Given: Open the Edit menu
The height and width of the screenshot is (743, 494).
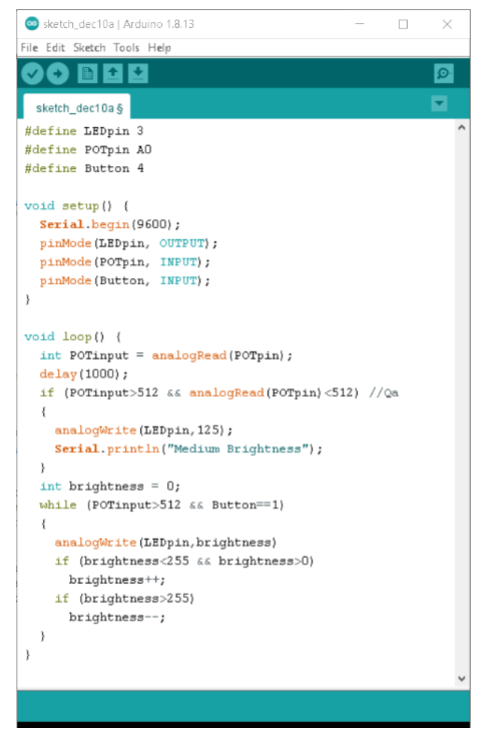Looking at the screenshot, I should 55,48.
